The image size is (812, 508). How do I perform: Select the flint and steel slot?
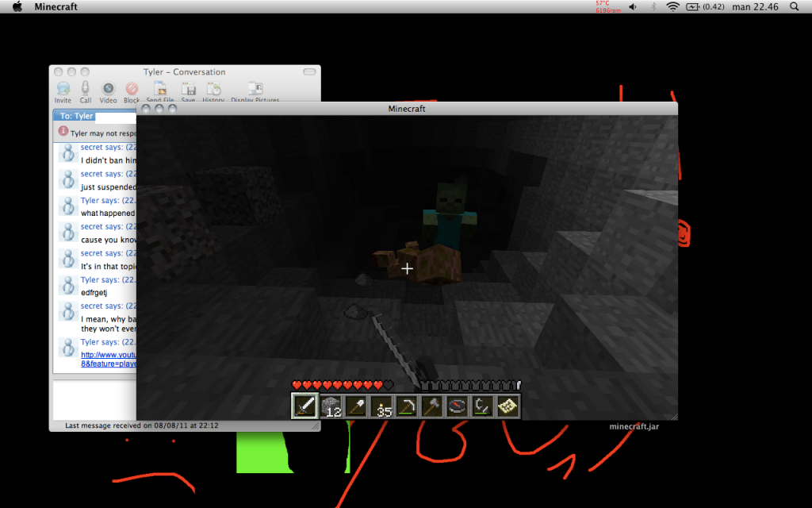click(x=483, y=406)
